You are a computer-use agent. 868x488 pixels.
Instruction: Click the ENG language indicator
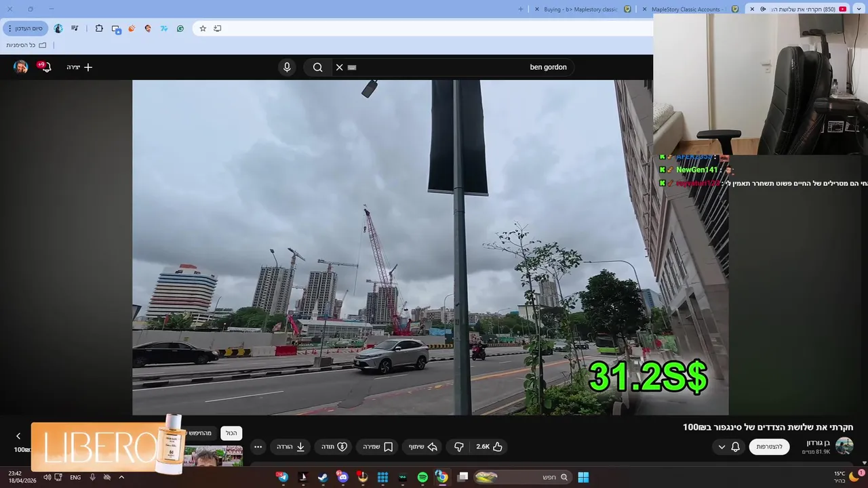point(75,477)
